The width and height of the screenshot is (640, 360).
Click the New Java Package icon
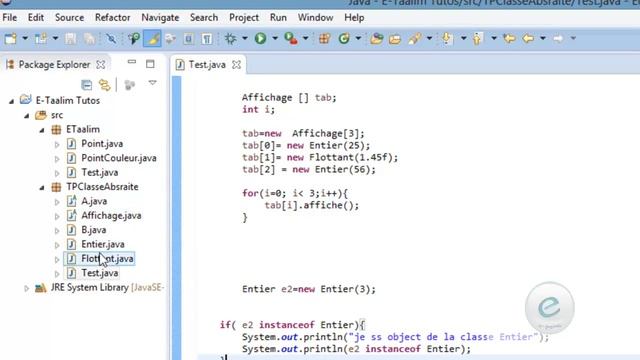[324, 39]
